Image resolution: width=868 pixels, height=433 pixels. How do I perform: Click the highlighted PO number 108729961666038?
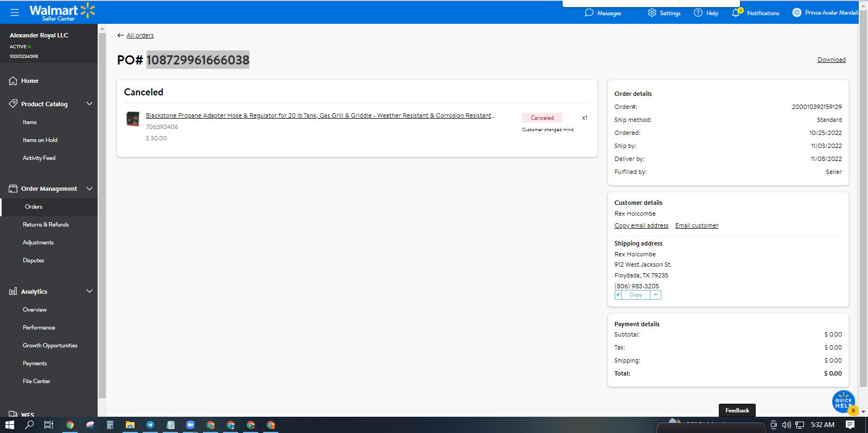click(198, 60)
